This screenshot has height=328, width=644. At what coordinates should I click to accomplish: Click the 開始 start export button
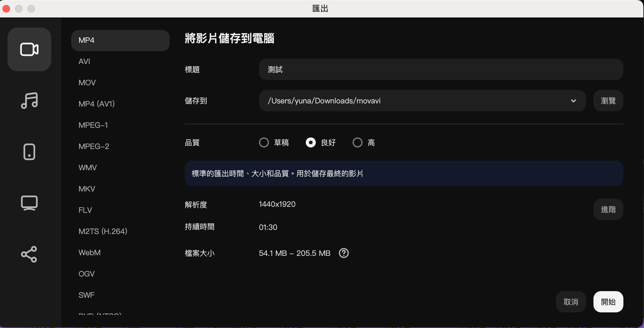point(608,302)
